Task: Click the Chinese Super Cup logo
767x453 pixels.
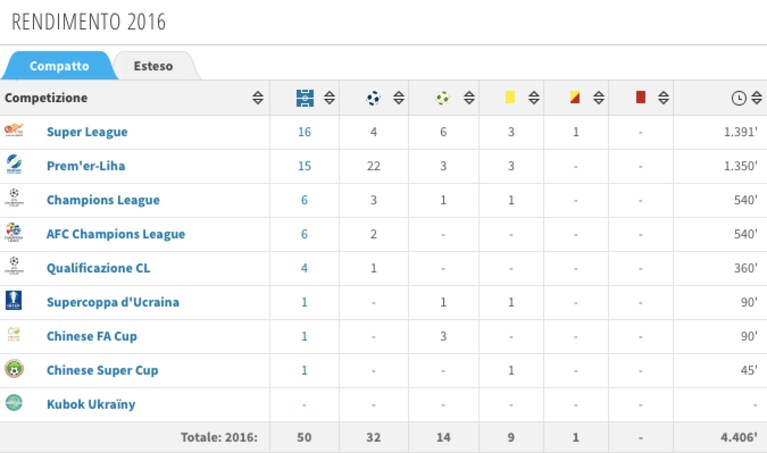Action: (14, 369)
